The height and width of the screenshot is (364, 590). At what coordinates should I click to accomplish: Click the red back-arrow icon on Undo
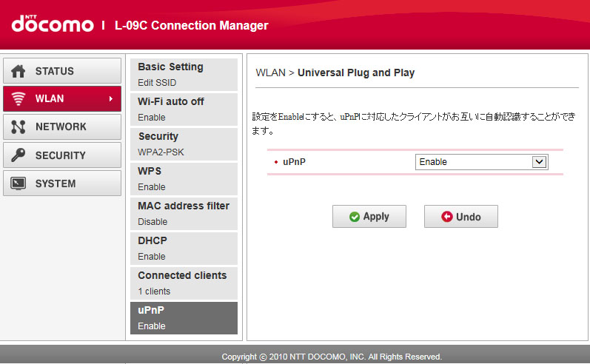click(x=446, y=217)
